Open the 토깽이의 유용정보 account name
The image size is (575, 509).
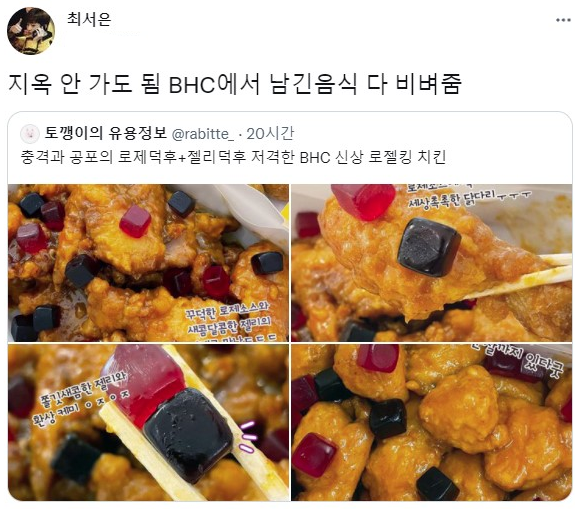[x=106, y=133]
